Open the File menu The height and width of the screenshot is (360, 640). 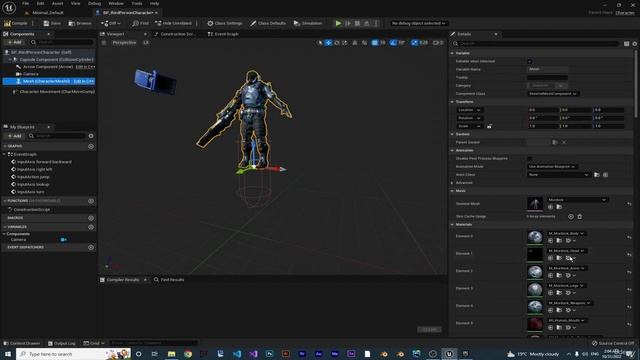click(25, 3)
